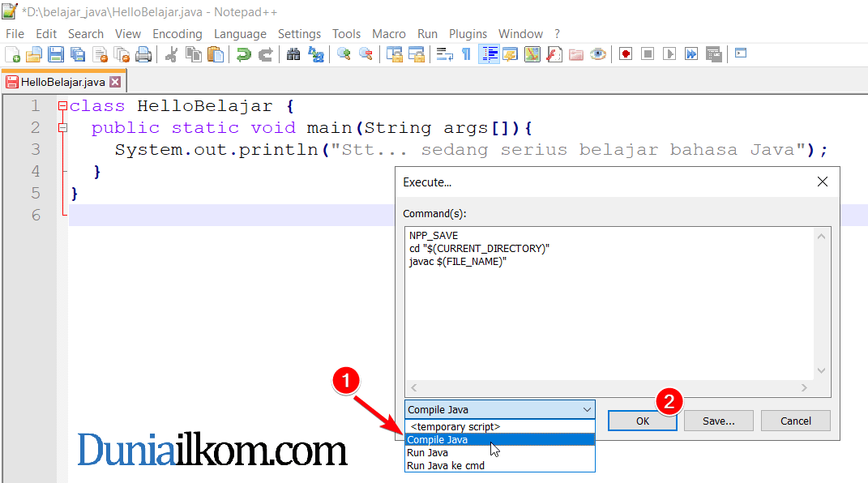Start macro recording red dot icon
868x483 pixels.
tap(626, 54)
